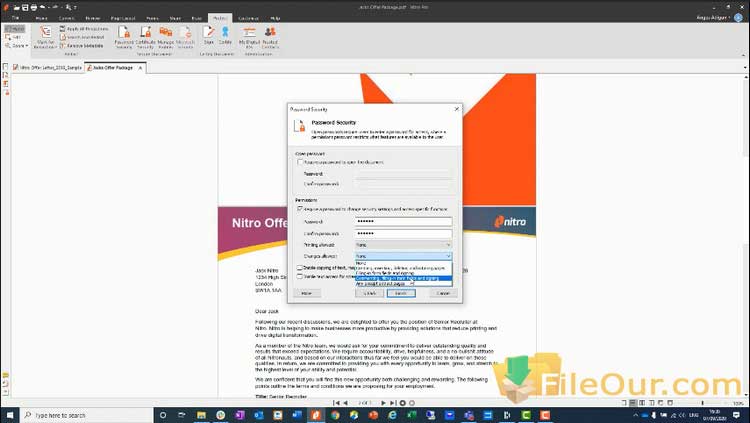Toggle enable copying of text checkbox
The width and height of the screenshot is (750, 423).
point(299,268)
